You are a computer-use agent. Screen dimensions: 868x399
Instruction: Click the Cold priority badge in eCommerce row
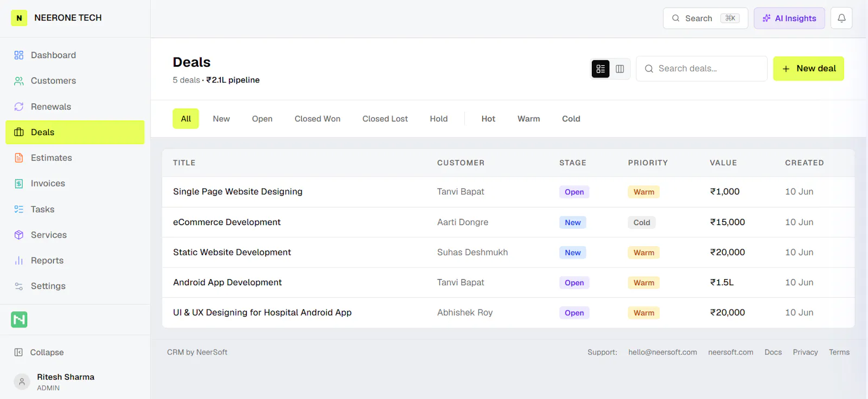click(642, 223)
